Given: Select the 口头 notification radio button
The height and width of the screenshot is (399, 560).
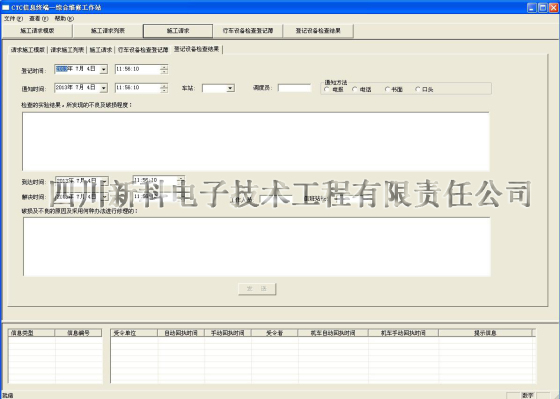Looking at the screenshot, I should (x=424, y=89).
